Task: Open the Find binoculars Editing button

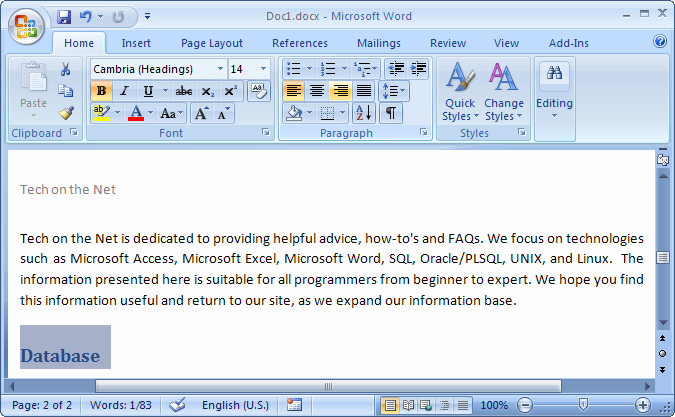Action: (554, 91)
